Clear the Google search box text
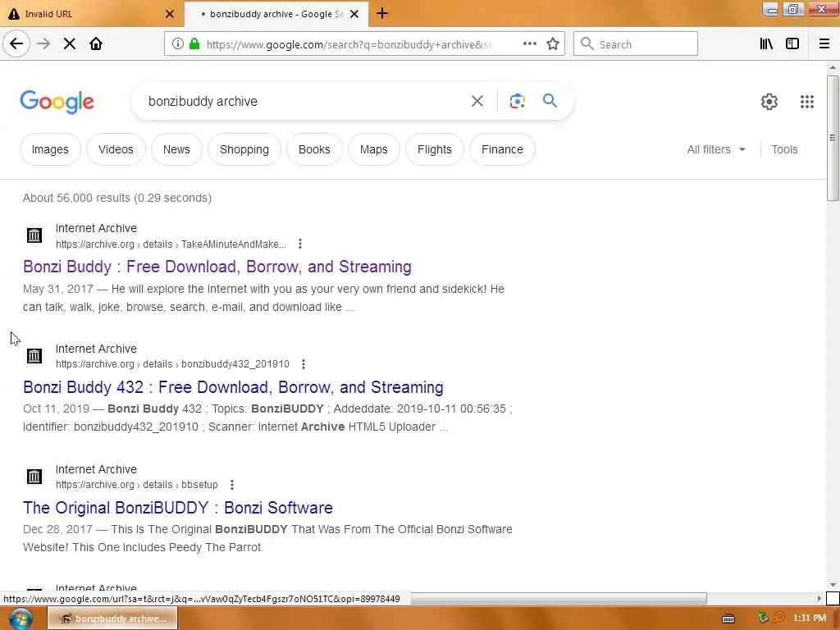The width and height of the screenshot is (840, 630). coord(477,101)
